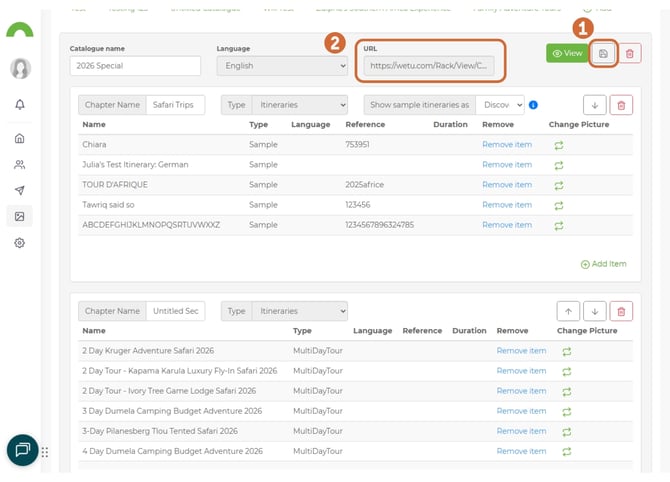Open the View catalogue button

point(567,53)
